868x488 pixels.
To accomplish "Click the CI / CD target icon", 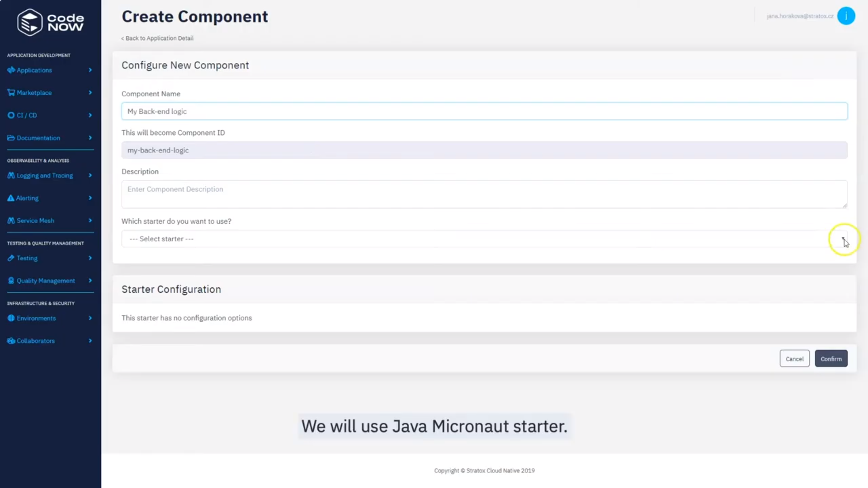I will (10, 115).
